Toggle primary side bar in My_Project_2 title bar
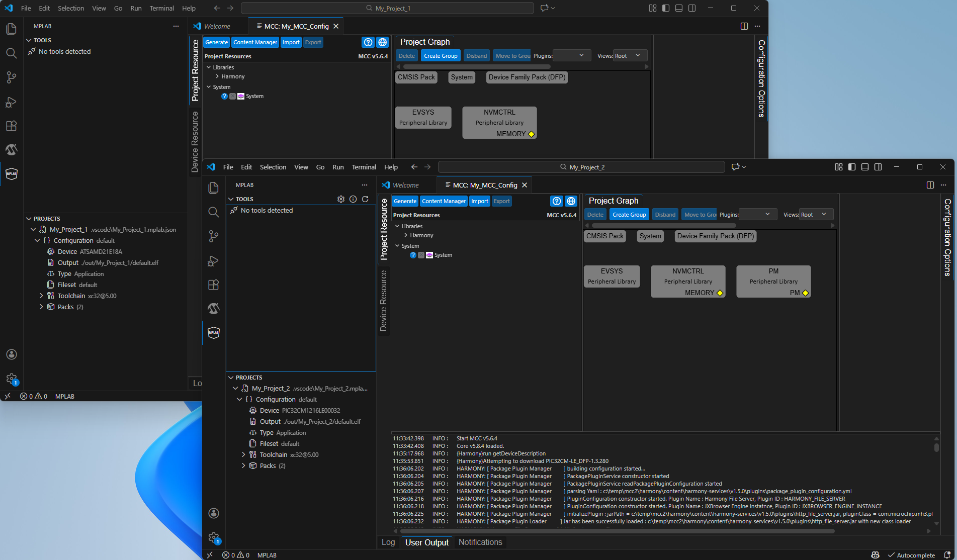The height and width of the screenshot is (560, 957). tap(852, 167)
